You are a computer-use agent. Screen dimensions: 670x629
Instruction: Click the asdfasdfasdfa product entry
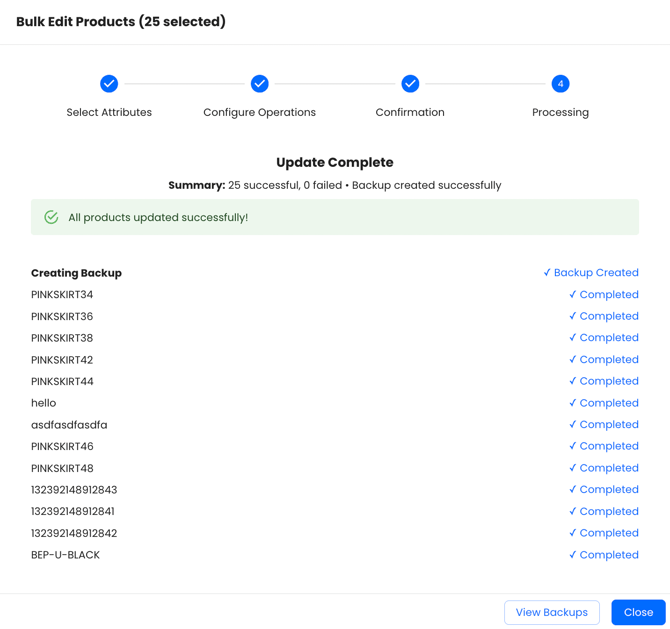coord(69,425)
